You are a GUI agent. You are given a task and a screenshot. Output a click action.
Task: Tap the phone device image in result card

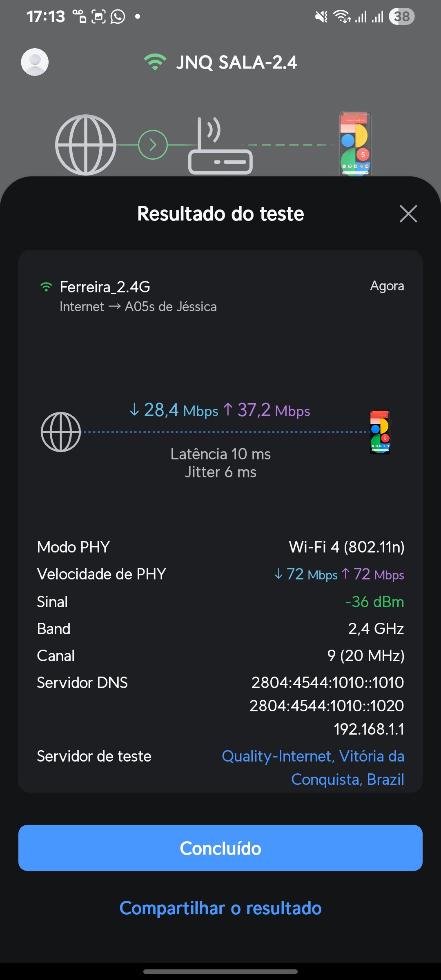pos(380,432)
